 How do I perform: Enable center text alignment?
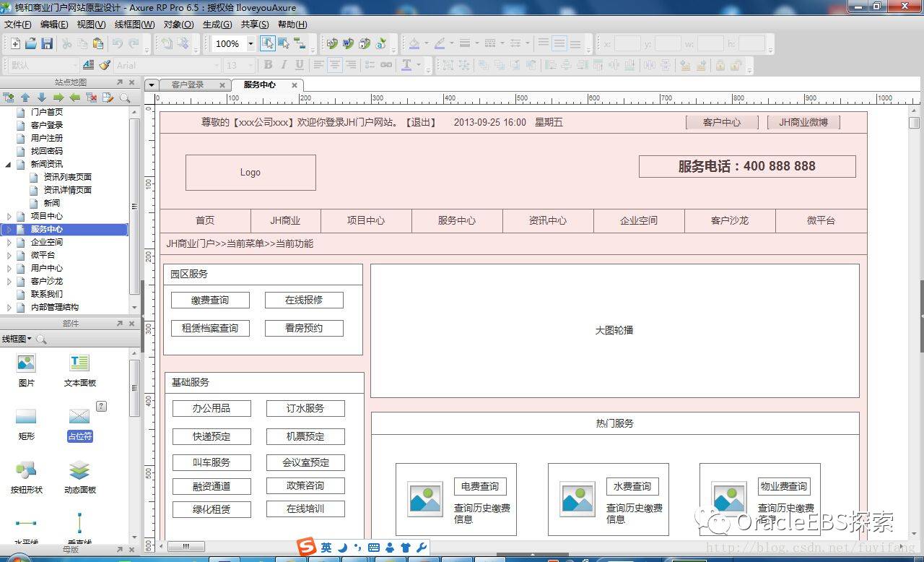tap(335, 65)
